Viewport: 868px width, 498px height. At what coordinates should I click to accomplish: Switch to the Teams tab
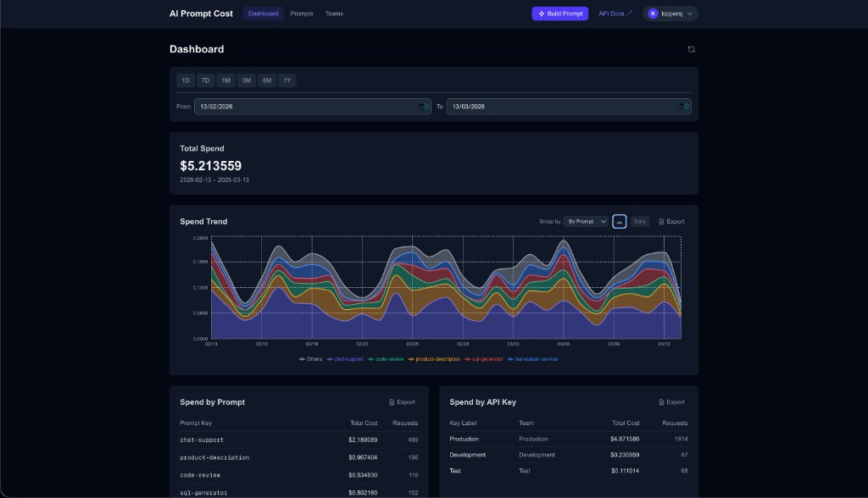click(x=334, y=13)
